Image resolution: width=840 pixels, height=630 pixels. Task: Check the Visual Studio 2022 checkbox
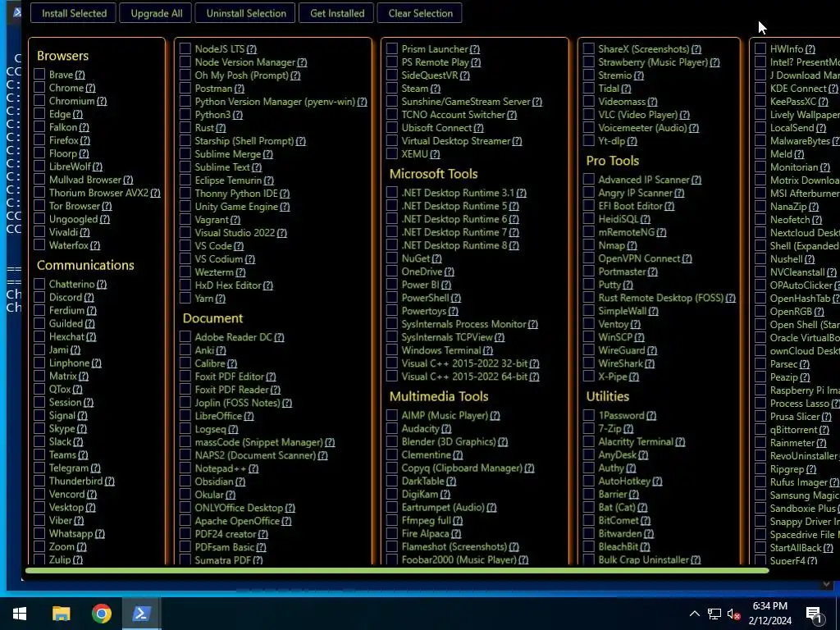(x=185, y=232)
